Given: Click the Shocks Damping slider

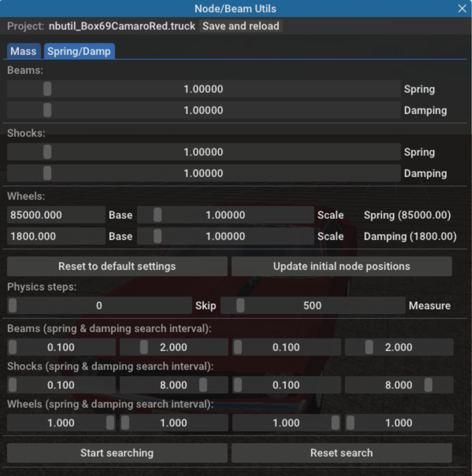Looking at the screenshot, I should pos(204,174).
